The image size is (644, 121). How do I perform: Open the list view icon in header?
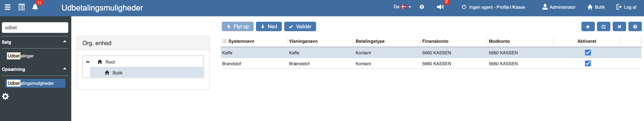22,7
